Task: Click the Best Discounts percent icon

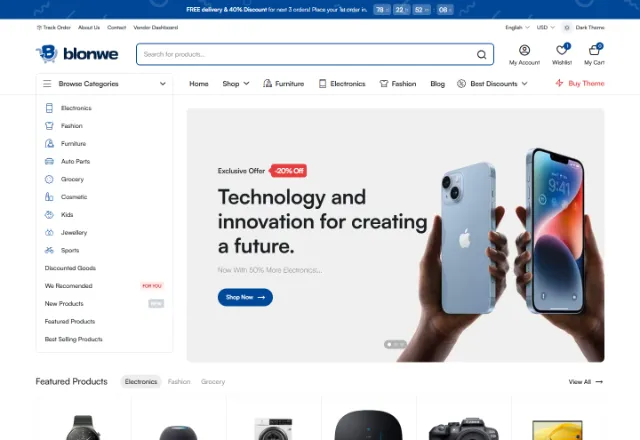Action: tap(461, 84)
